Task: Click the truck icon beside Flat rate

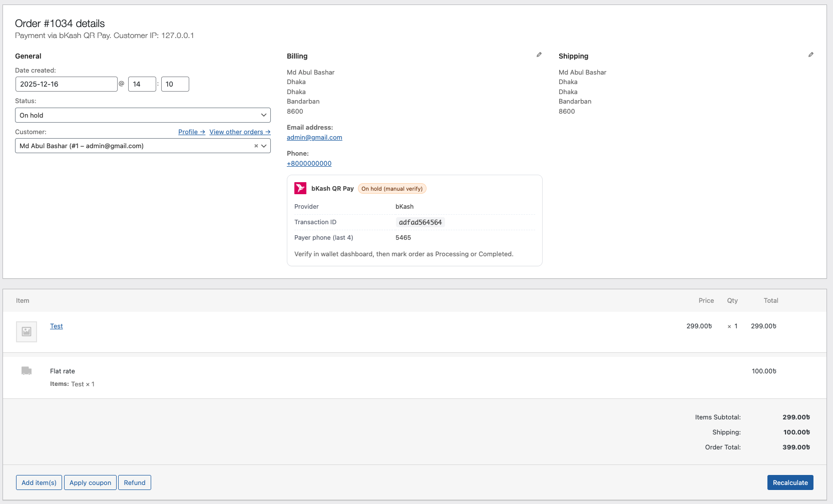Action: 26,371
